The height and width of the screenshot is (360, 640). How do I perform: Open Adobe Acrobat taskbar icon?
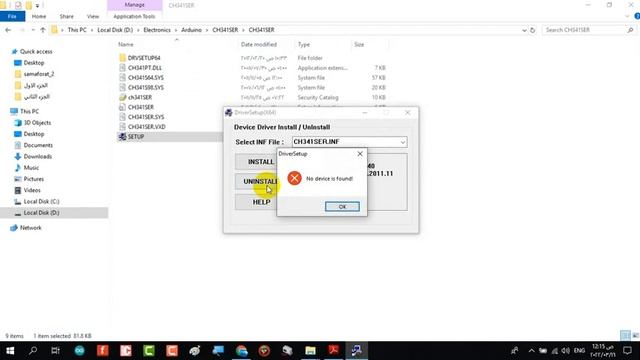point(333,351)
